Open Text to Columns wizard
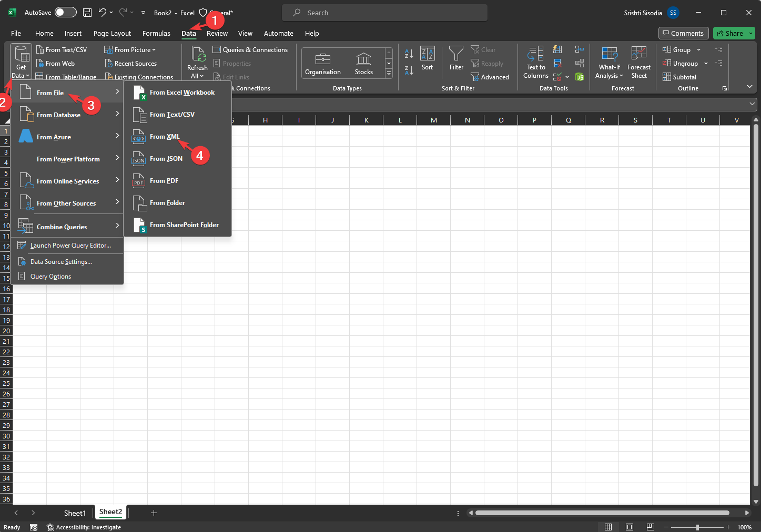 [536, 63]
